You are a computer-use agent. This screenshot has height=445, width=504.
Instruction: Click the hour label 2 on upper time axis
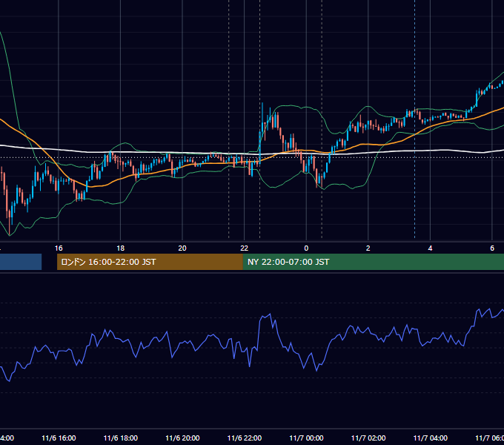tap(368, 248)
